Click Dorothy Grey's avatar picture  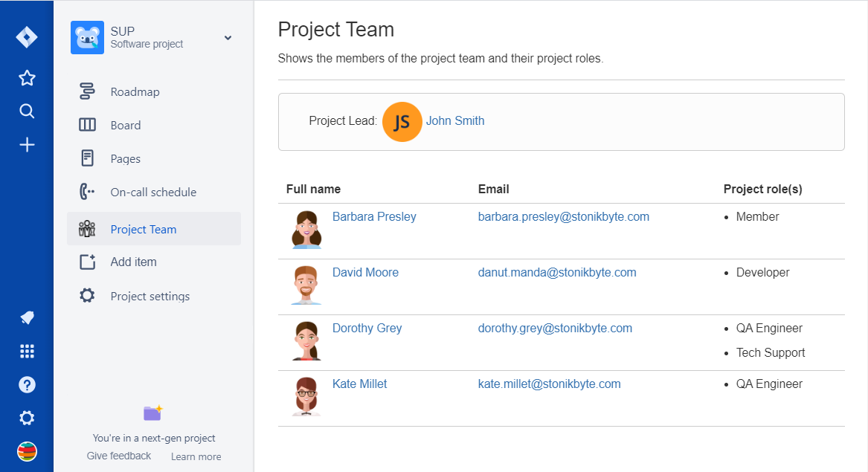(306, 341)
